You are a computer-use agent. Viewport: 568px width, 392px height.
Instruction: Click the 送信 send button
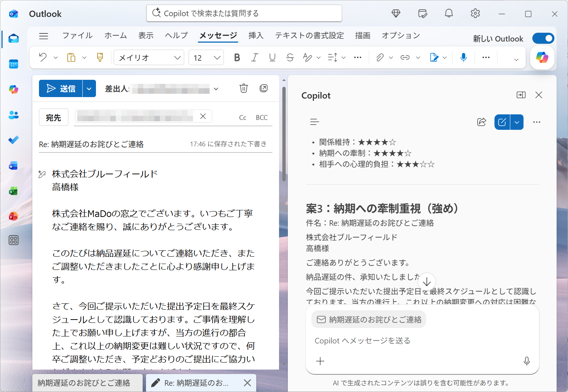point(61,89)
